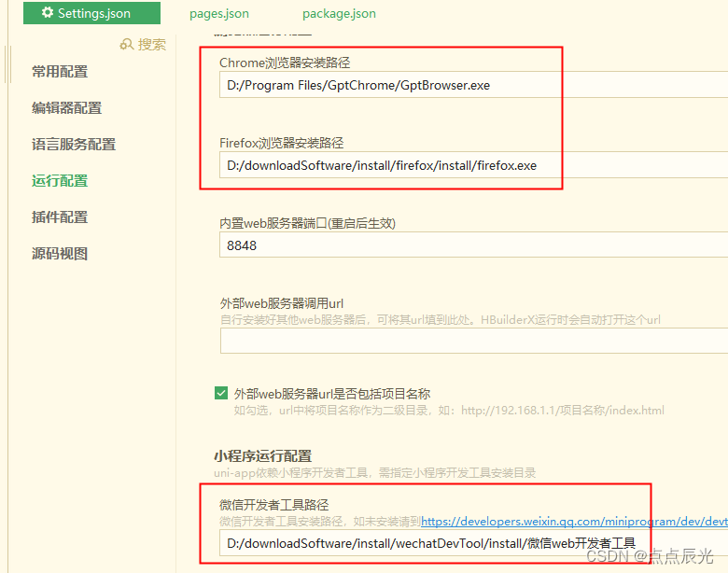Switch to the Settings.json tab

(91, 13)
